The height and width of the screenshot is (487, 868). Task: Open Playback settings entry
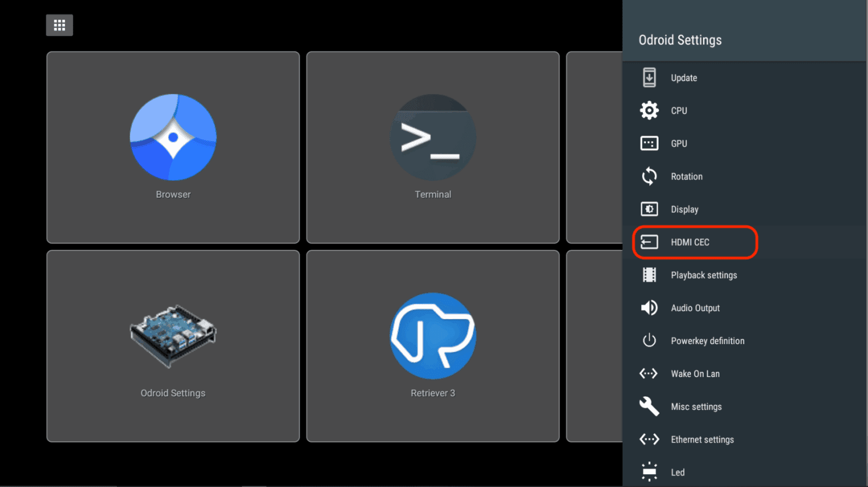point(745,275)
